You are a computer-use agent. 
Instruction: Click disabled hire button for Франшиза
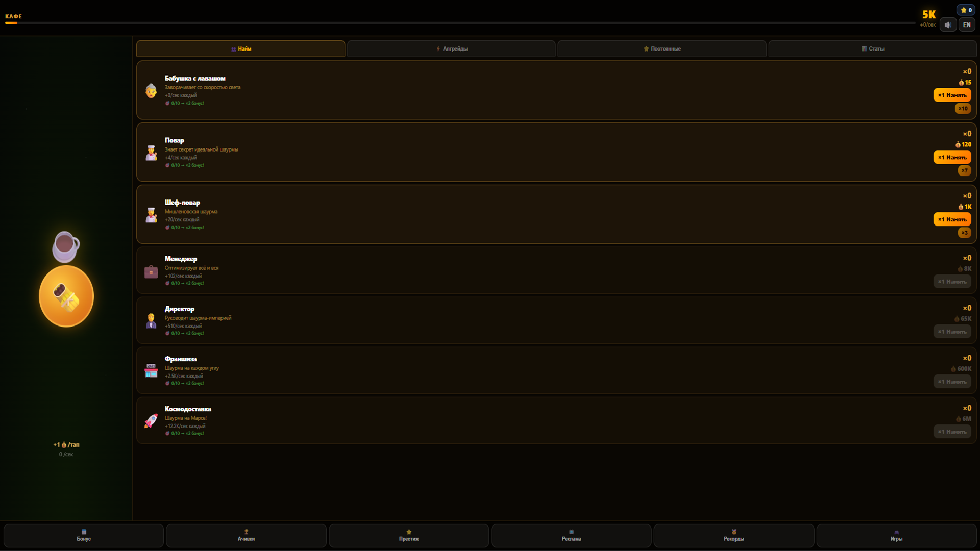[952, 382]
